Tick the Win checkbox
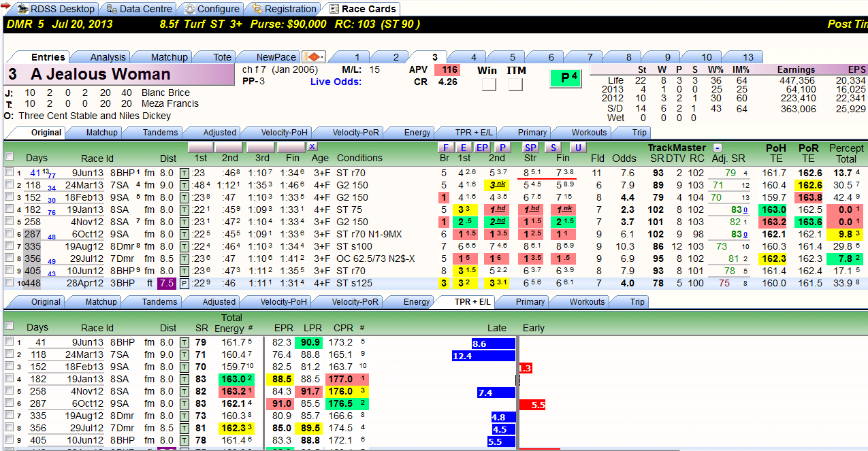The height and width of the screenshot is (451, 868). coord(489,84)
